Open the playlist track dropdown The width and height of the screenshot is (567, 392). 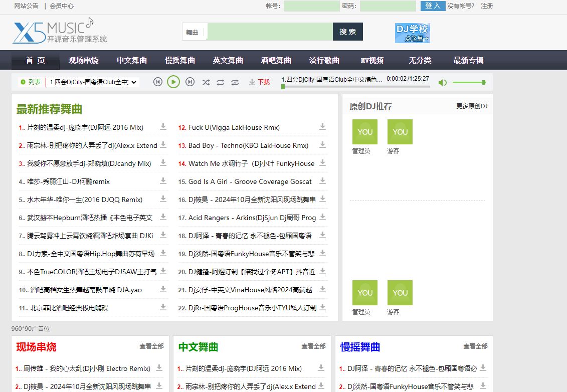point(93,82)
